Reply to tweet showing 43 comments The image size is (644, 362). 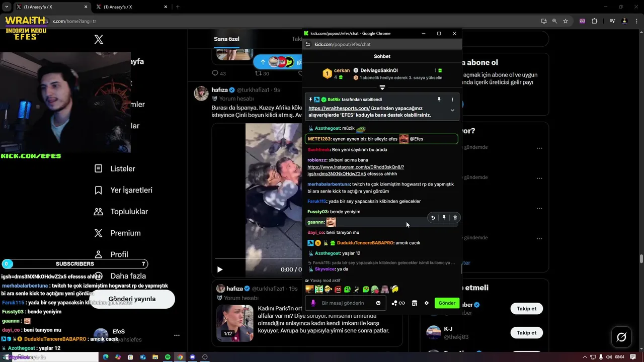(219, 73)
